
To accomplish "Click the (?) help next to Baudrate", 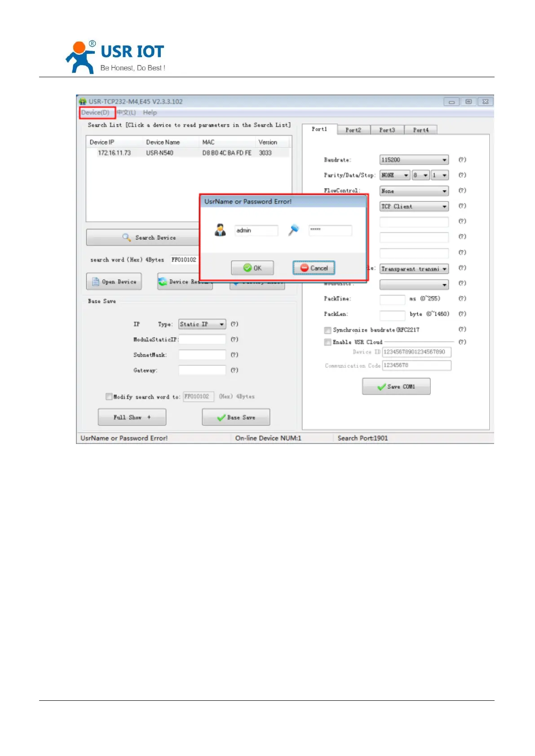I will click(462, 160).
